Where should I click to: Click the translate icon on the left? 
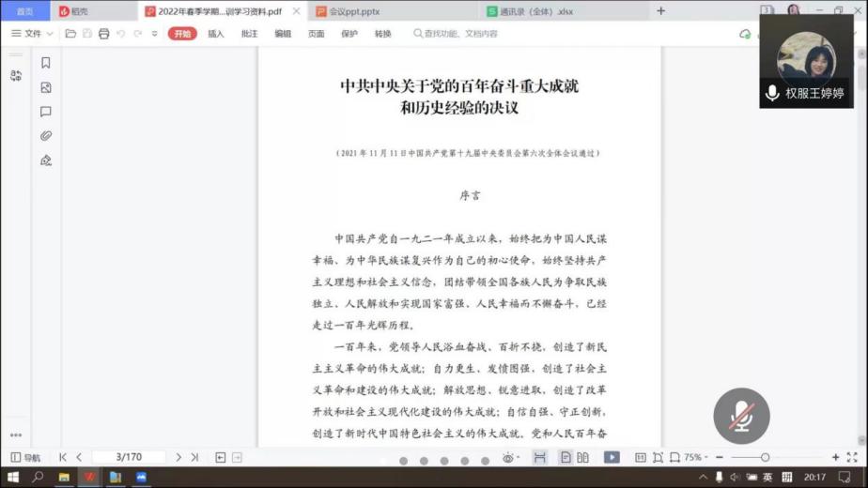tap(16, 76)
